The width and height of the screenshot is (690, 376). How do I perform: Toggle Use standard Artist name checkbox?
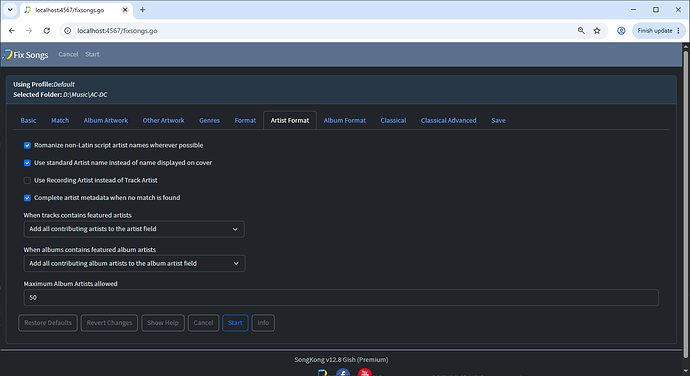tap(27, 163)
